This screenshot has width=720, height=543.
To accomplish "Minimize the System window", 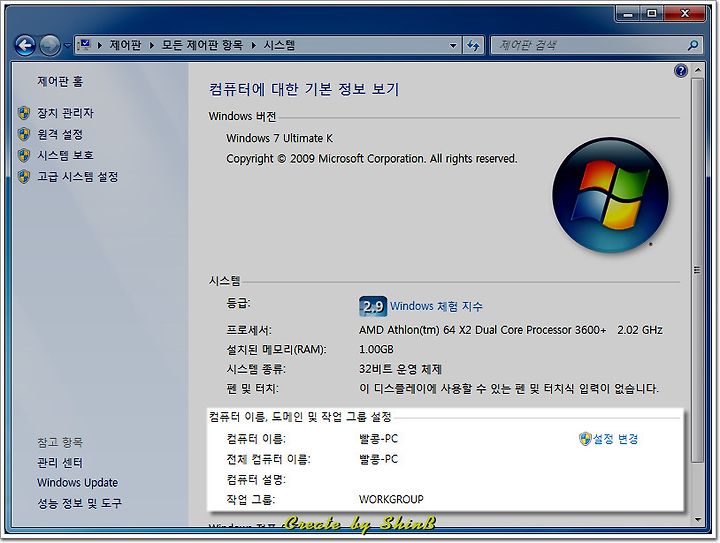I will 628,14.
